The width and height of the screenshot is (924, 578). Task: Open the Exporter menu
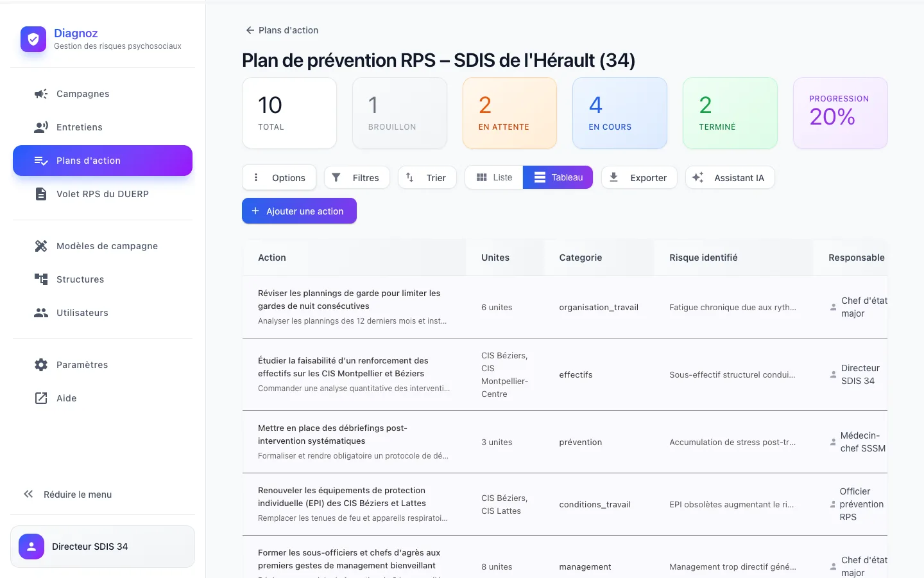click(639, 177)
